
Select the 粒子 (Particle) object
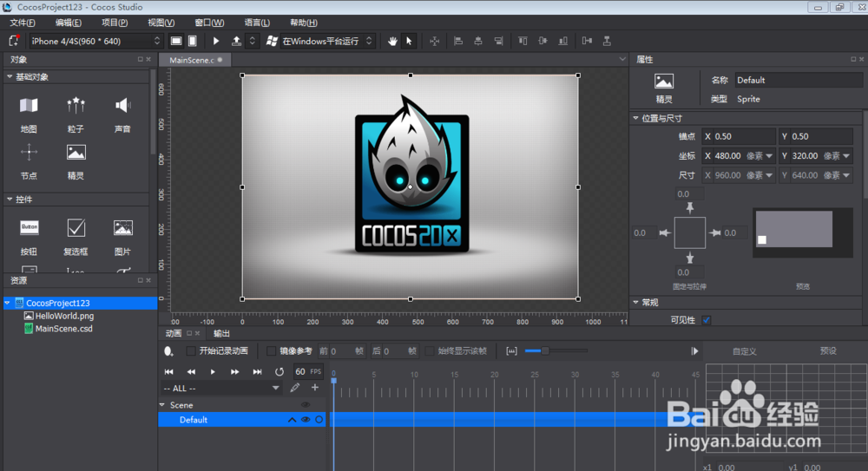coord(76,114)
